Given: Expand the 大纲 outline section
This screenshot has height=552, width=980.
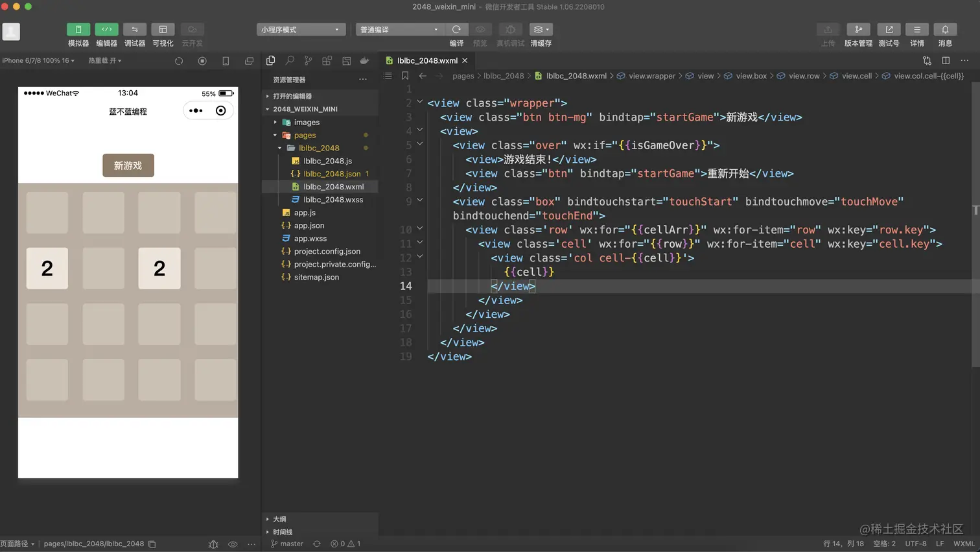Looking at the screenshot, I should pos(320,519).
